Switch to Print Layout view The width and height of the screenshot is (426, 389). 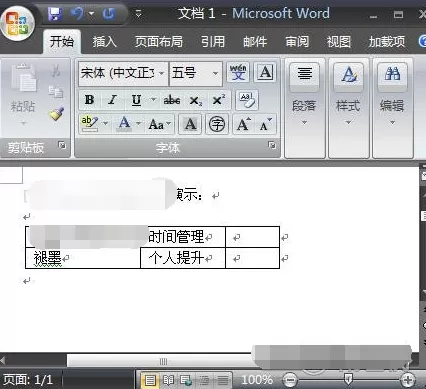point(150,380)
